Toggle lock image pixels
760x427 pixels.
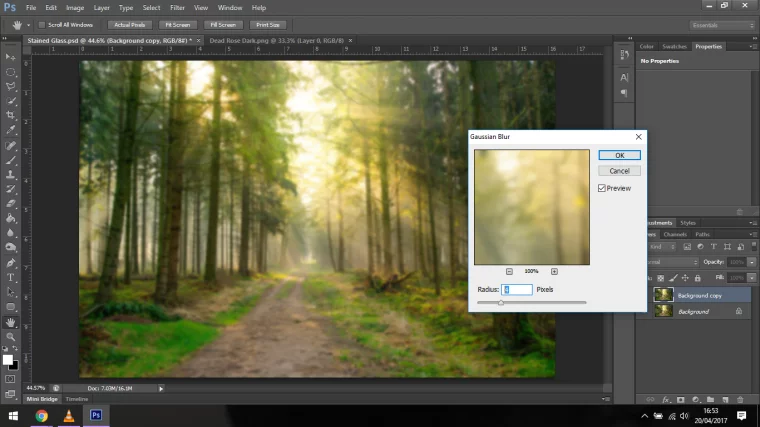click(x=673, y=278)
